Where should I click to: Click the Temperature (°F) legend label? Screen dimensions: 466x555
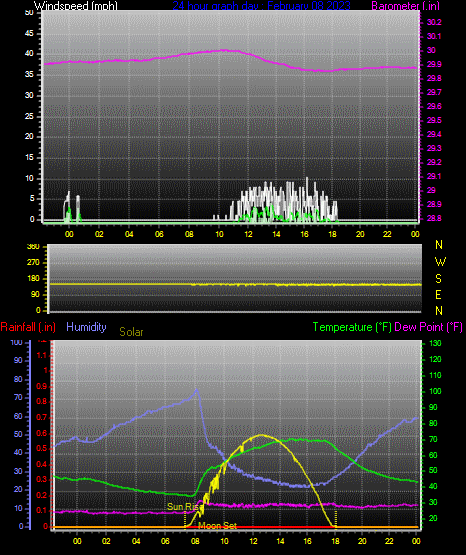coord(352,327)
